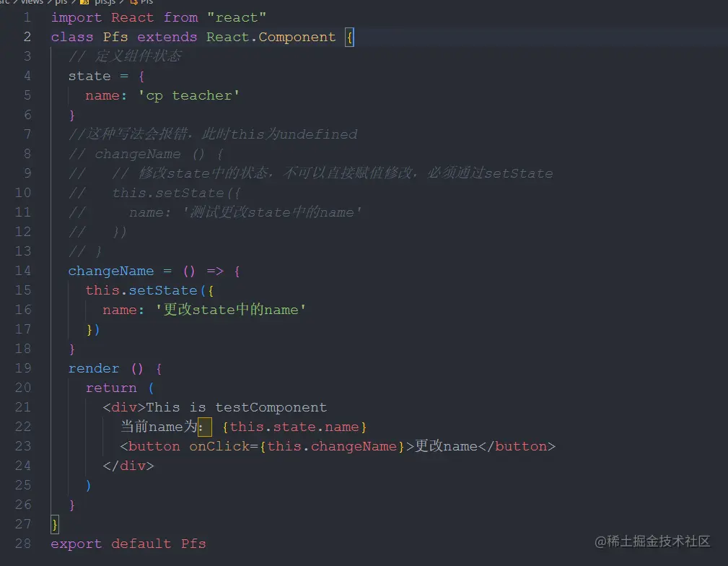Click line number 14 in the gutter
Screen dimensions: 728x566
[23, 271]
